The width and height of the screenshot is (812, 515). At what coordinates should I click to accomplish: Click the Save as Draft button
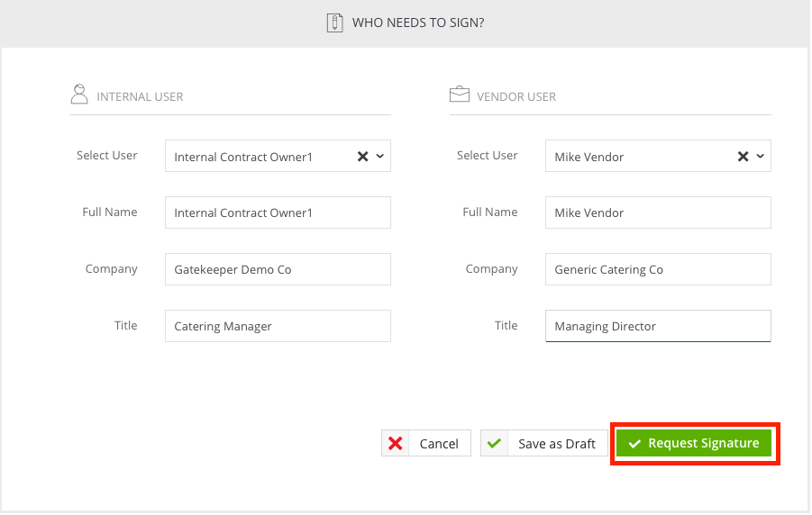543,443
